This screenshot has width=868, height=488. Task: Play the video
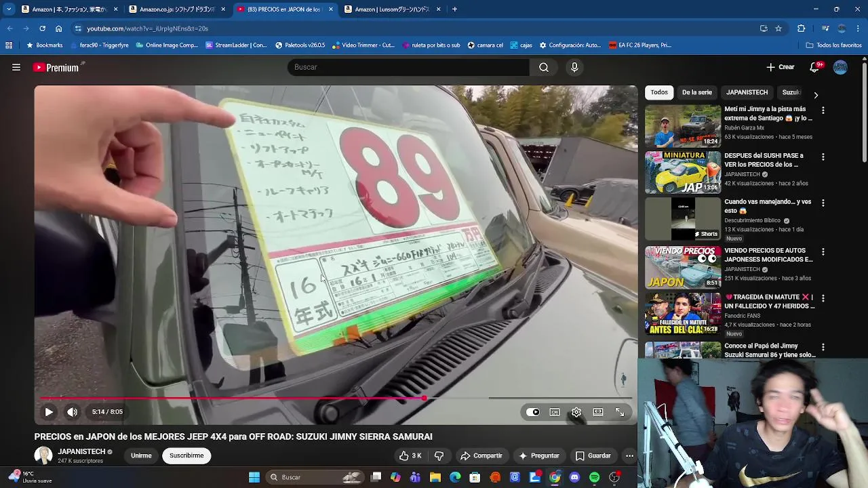point(49,411)
